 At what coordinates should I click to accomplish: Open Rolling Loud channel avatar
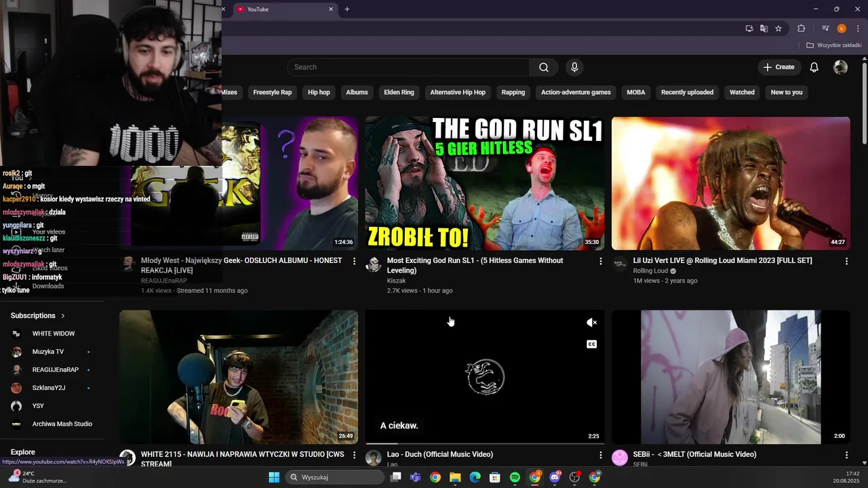(620, 264)
